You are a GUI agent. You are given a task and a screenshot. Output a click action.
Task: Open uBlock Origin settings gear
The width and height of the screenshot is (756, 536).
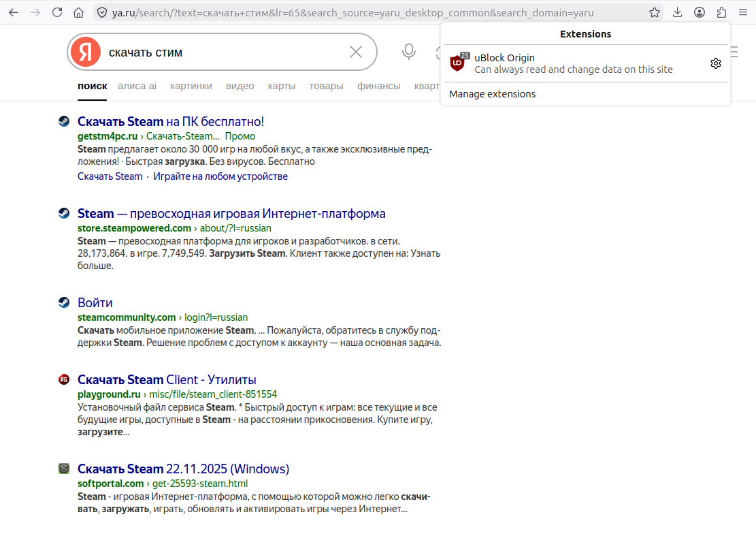[716, 63]
